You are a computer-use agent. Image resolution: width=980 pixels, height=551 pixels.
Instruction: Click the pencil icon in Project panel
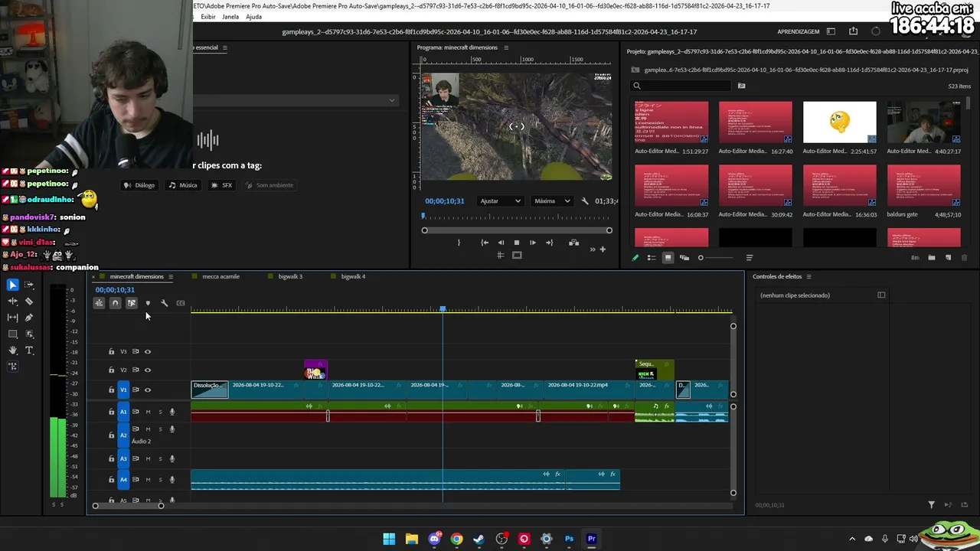coord(635,258)
